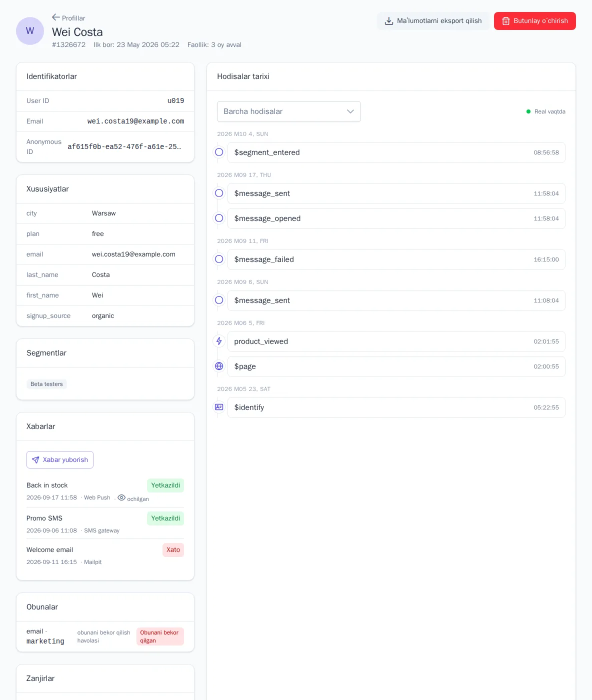
Task: Toggle the Real vaqtda live indicator
Action: 546,111
